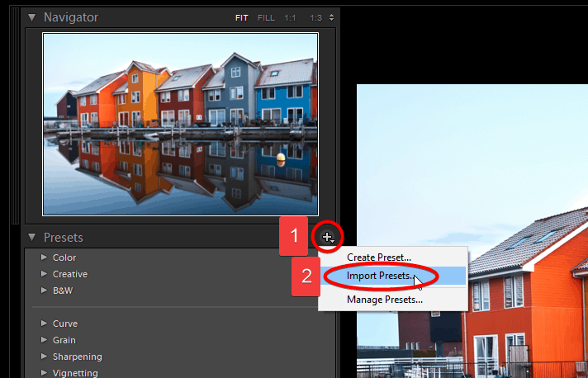The image size is (588, 378).
Task: Choose Import Presets... from the menu
Action: tap(392, 276)
